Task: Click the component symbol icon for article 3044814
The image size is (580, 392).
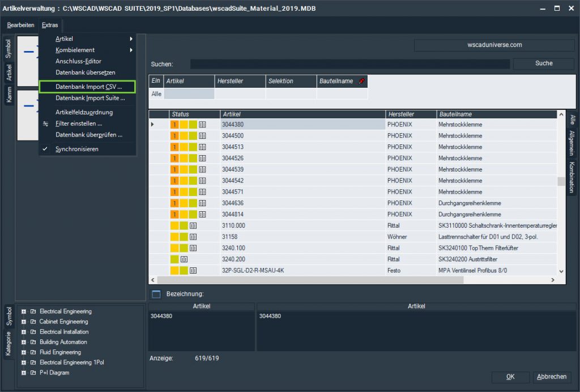Action: point(202,215)
